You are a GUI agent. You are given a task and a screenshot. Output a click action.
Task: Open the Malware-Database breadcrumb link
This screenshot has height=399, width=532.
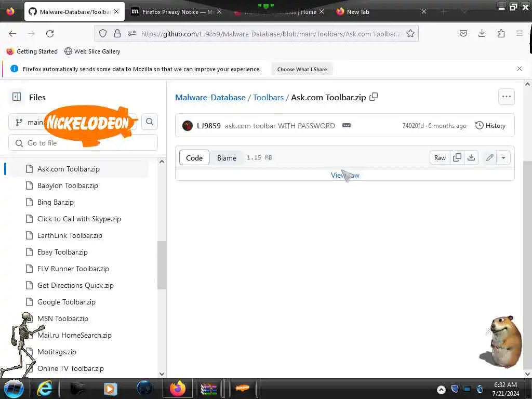point(210,97)
